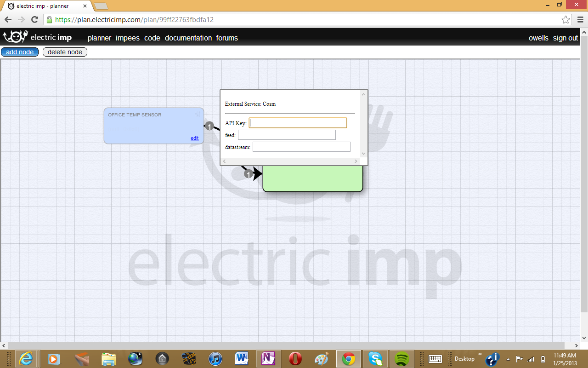588x368 pixels.
Task: Select the OFFICE TEMP SENSOR node title
Action: (135, 115)
